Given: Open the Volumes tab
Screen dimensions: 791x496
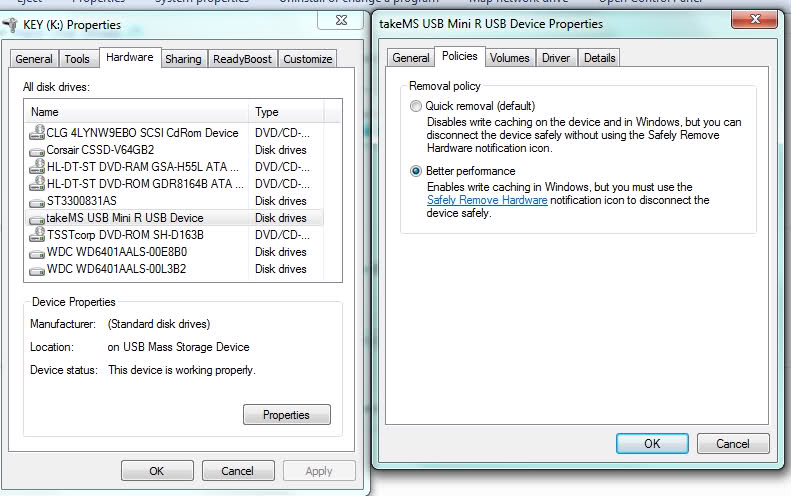Looking at the screenshot, I should point(510,58).
